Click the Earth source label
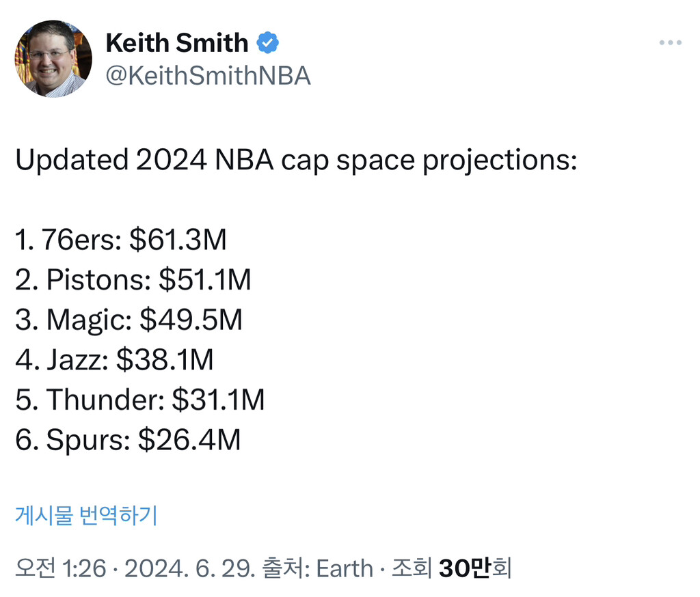700x597 pixels. [344, 568]
